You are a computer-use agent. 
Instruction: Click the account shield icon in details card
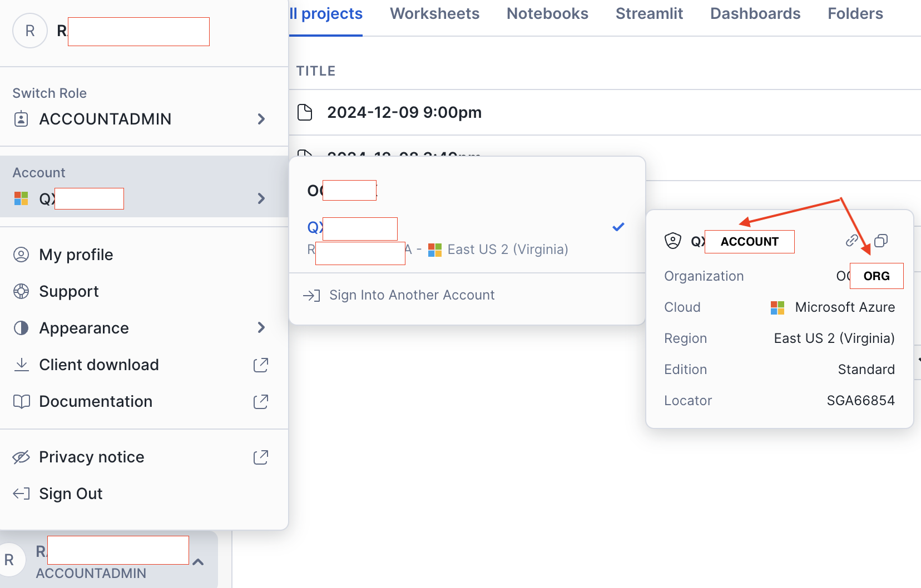coord(673,241)
